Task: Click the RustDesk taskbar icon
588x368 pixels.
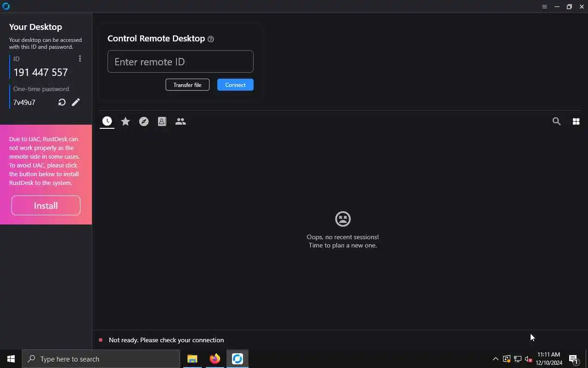Action: pyautogui.click(x=237, y=359)
